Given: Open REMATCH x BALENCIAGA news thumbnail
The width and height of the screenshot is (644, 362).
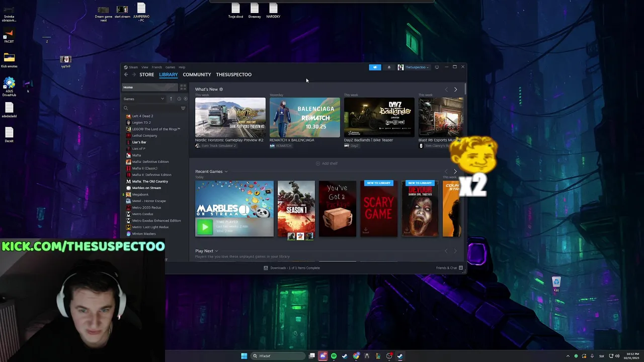Looking at the screenshot, I should point(305,117).
